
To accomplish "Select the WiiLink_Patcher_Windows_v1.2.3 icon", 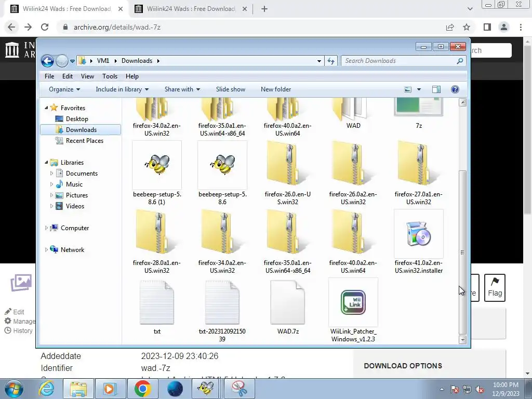I will 353,302.
